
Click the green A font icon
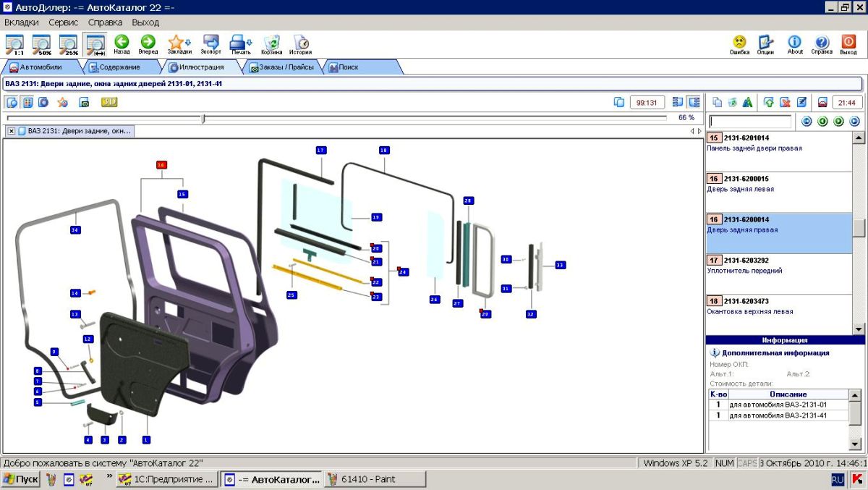[x=748, y=102]
